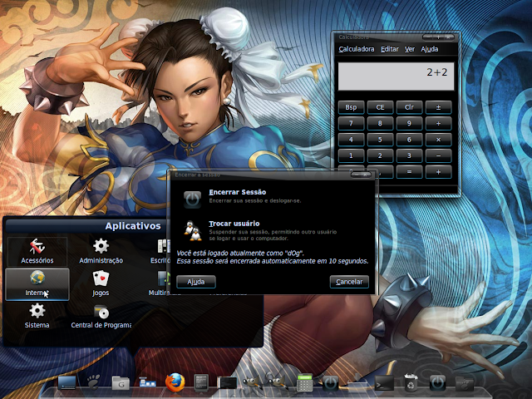Screen dimensions: 532x399
Task: Click digit 3 on the calculator
Action: [409, 155]
